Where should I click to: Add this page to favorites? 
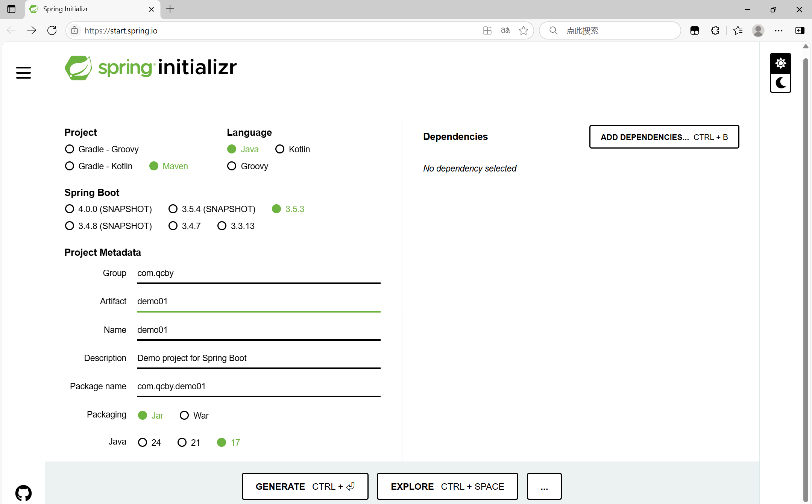pyautogui.click(x=524, y=30)
